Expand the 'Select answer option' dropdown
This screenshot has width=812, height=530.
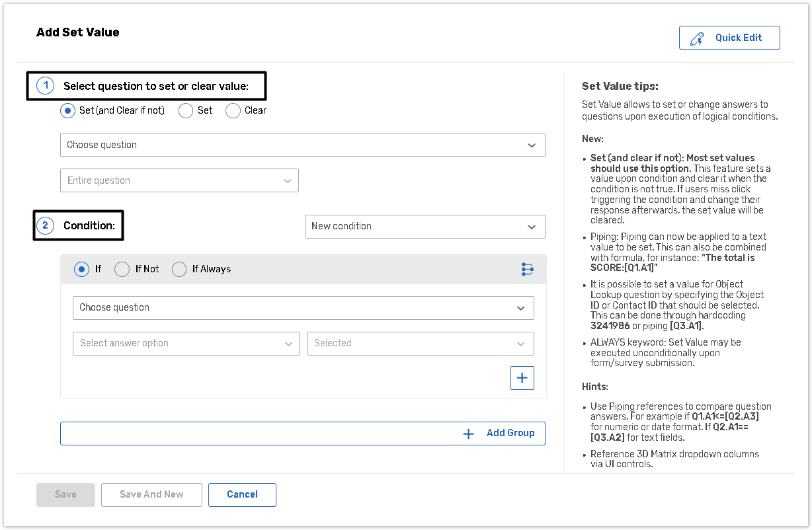click(186, 344)
